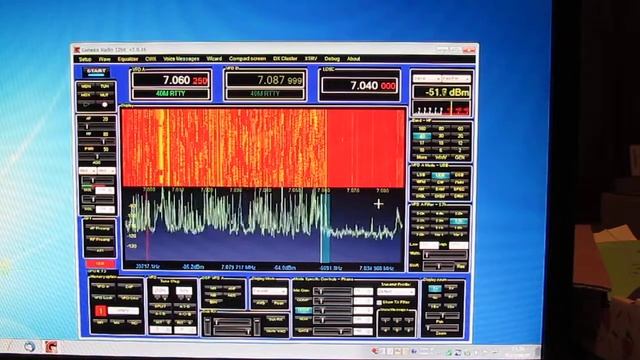This screenshot has width=640, height=360.
Task: Open the right meter type dropdown
Action: coord(456,78)
